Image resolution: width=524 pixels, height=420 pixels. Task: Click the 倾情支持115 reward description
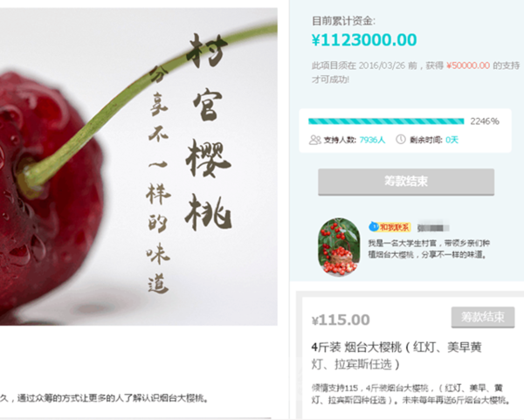tap(410, 394)
